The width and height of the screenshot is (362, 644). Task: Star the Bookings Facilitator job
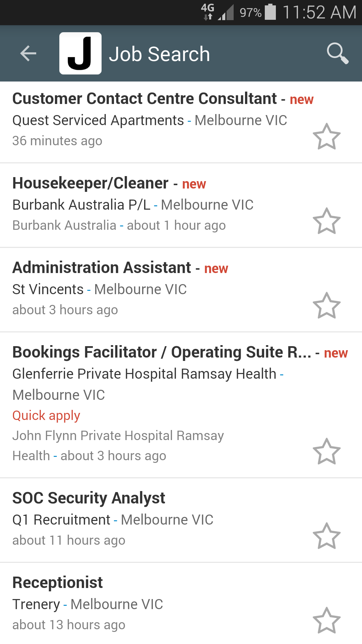pos(326,451)
